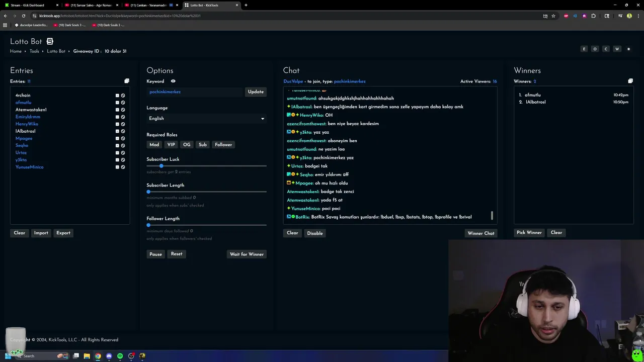The height and width of the screenshot is (362, 644).
Task: Reset the options
Action: tap(177, 254)
